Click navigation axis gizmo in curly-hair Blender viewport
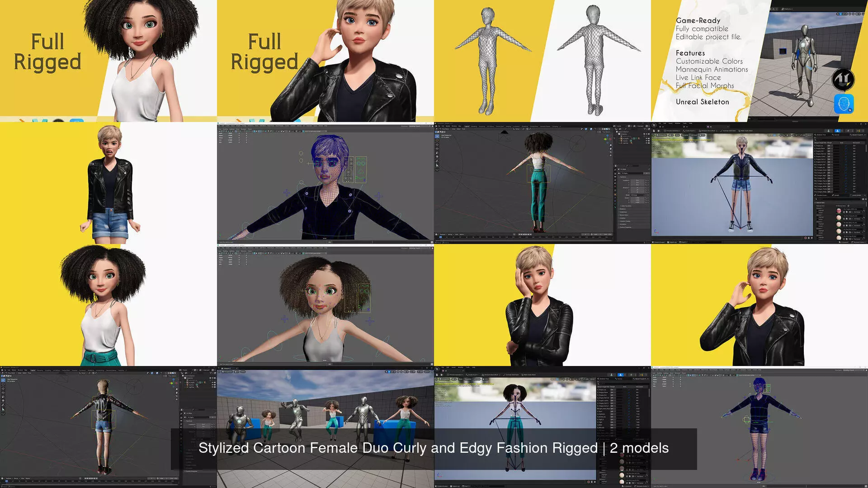The height and width of the screenshot is (488, 868). 607,139
